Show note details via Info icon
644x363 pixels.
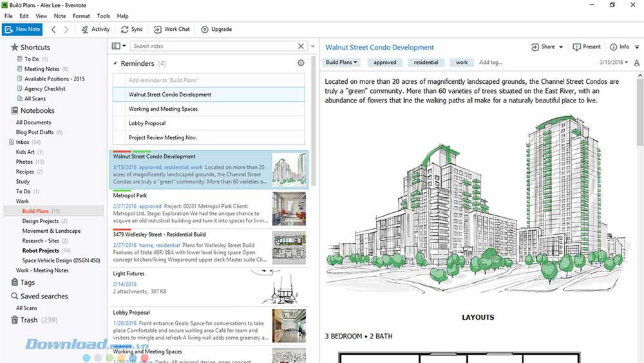(x=613, y=47)
